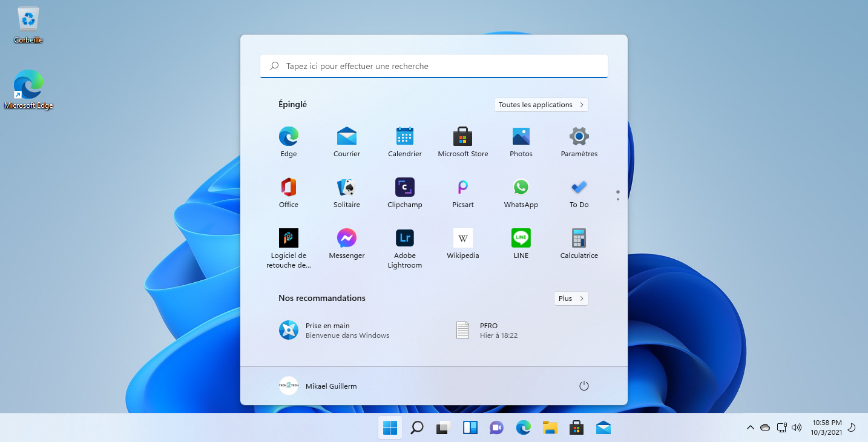Open the clock and date panel

coord(827,427)
